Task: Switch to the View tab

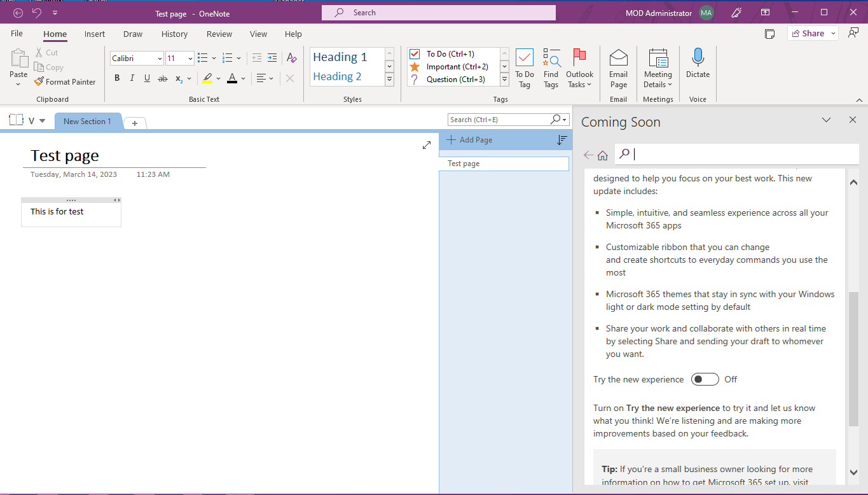Action: (258, 34)
